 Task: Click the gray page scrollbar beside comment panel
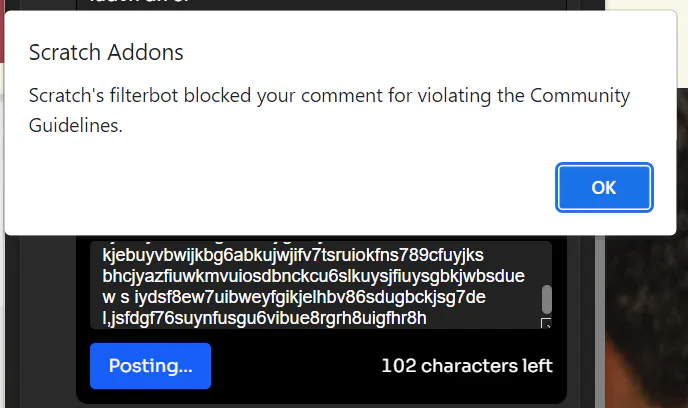click(x=600, y=321)
